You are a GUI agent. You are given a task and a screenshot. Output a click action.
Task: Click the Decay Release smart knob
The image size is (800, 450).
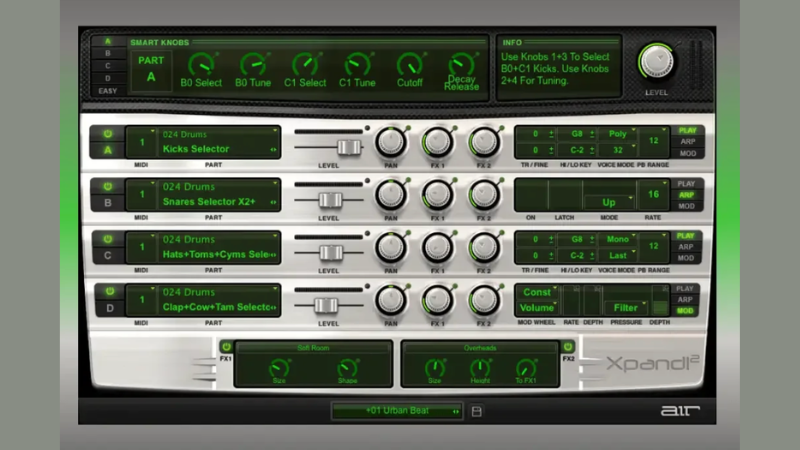click(461, 64)
